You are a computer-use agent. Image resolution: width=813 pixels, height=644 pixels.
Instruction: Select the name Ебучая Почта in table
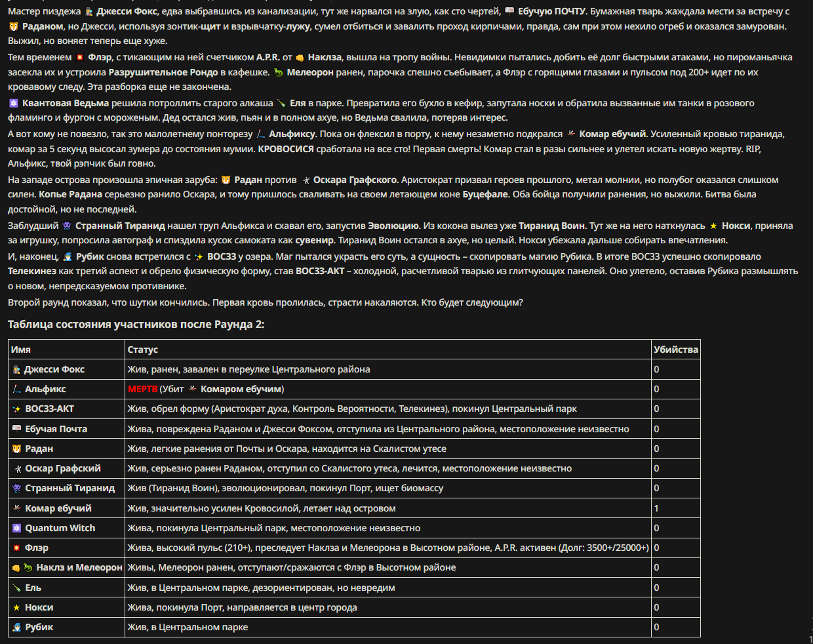click(x=56, y=429)
